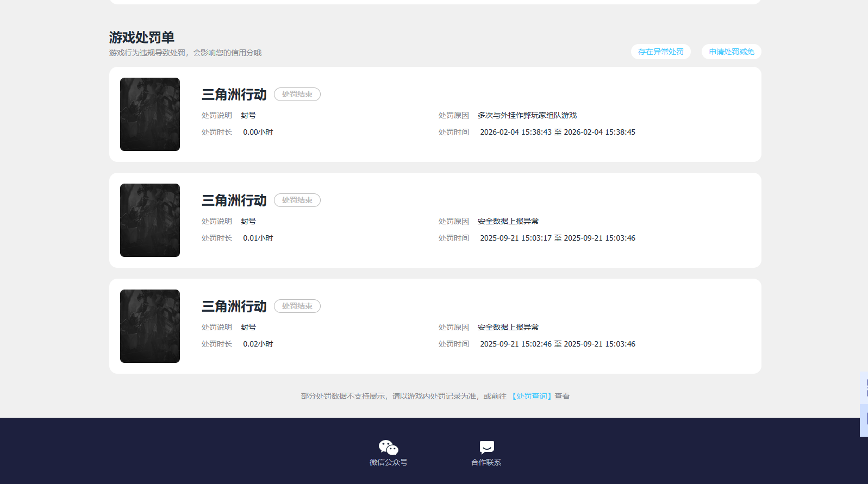Click the 申请处罚减免 button

(732, 52)
